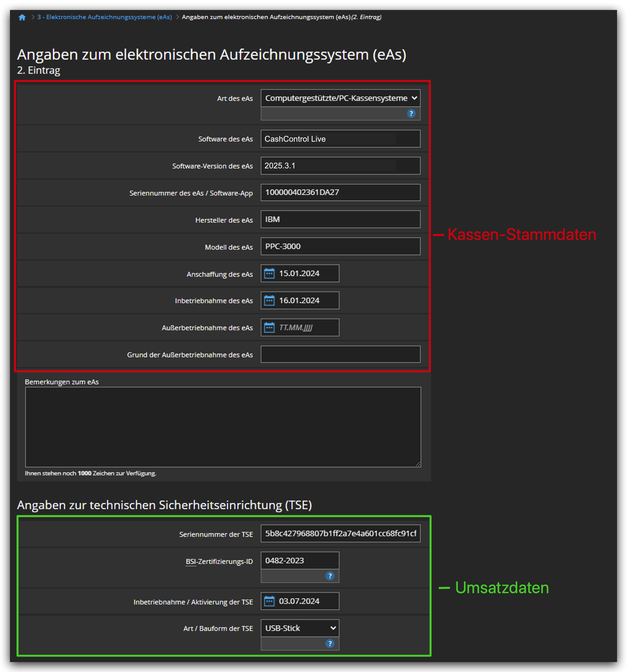Edit the Hersteller des eAs field

pyautogui.click(x=340, y=219)
